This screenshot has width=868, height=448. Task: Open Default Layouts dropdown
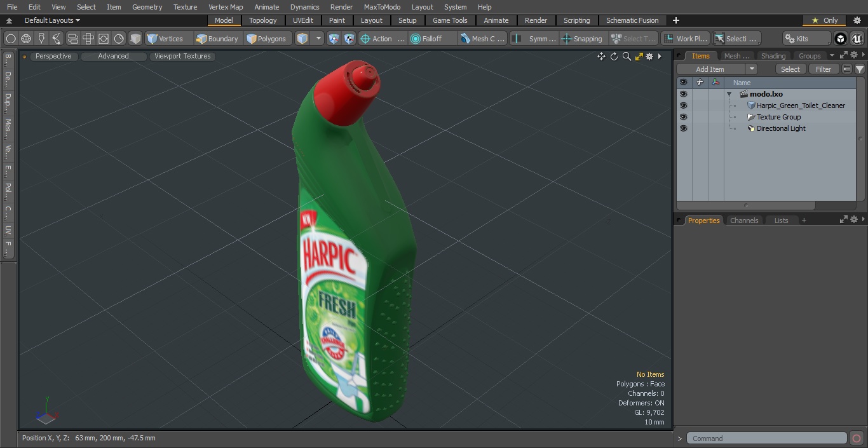[x=52, y=20]
